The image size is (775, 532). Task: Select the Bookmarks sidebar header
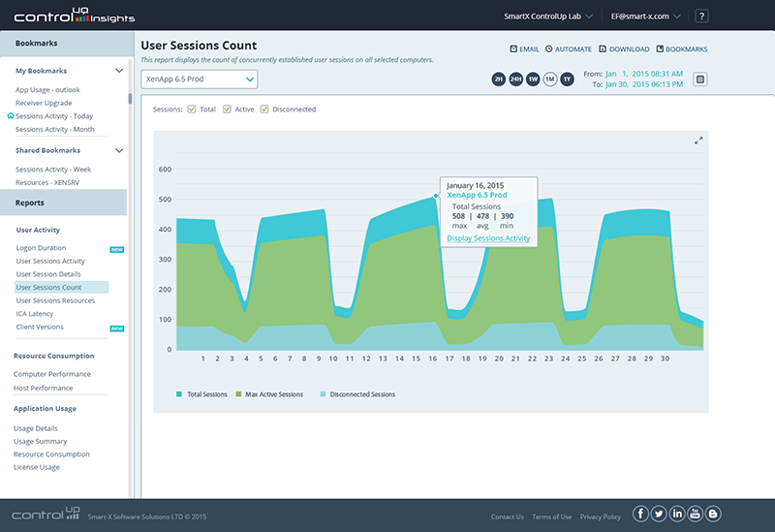click(x=67, y=44)
